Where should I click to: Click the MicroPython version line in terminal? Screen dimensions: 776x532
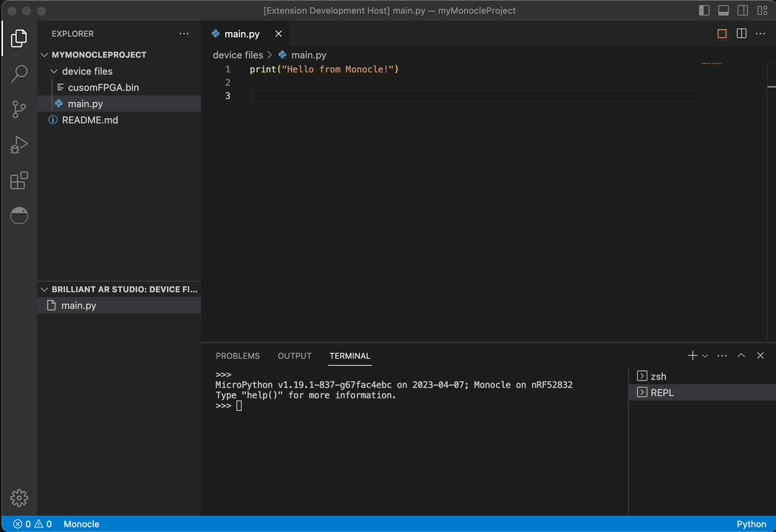tap(394, 384)
